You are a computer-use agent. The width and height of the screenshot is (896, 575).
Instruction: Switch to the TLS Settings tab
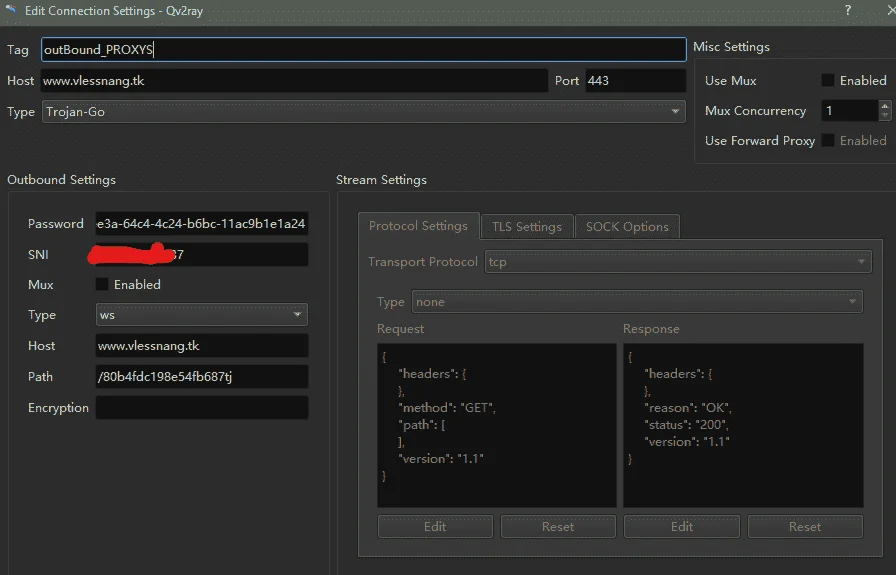(x=527, y=227)
